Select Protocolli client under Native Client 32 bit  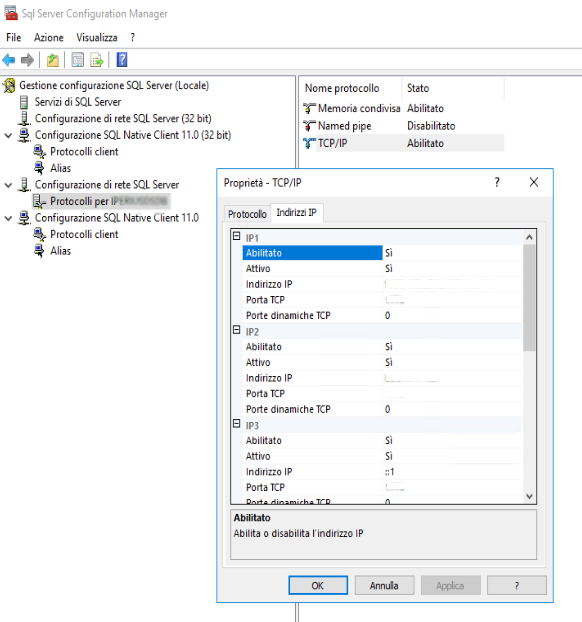84,152
